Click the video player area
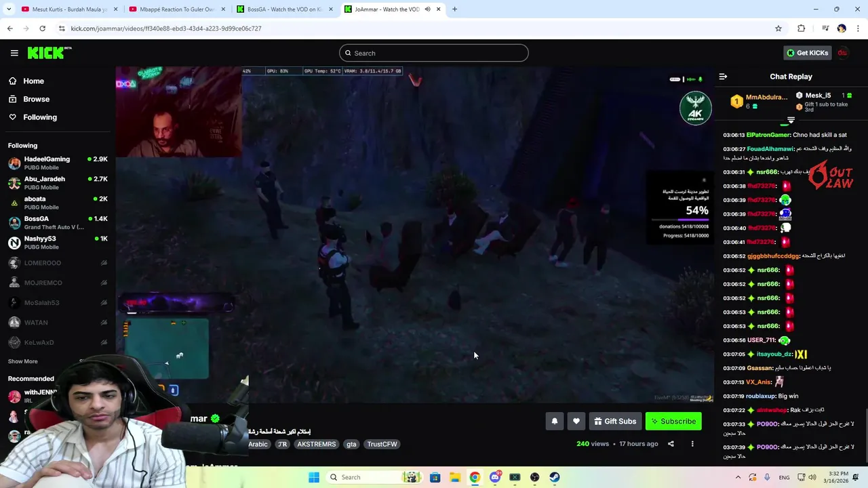 click(x=414, y=235)
